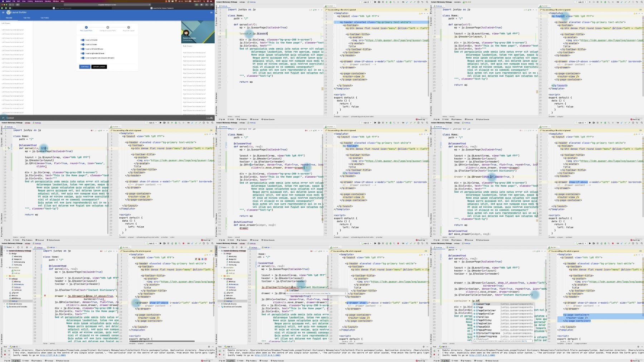This screenshot has width=644, height=362.
Task: Click OK on the ignored-file banner, bottom-left frame
Action: click(x=211, y=251)
